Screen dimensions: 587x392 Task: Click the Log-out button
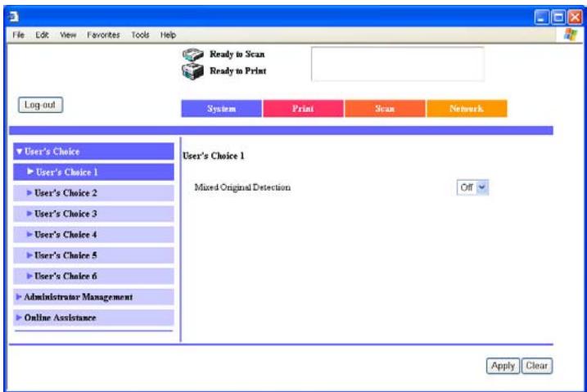pyautogui.click(x=40, y=105)
